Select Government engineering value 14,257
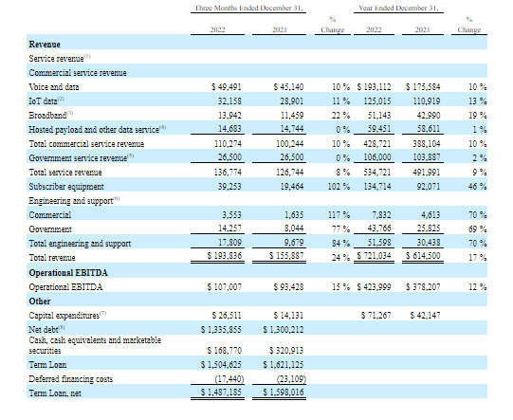 coord(229,228)
